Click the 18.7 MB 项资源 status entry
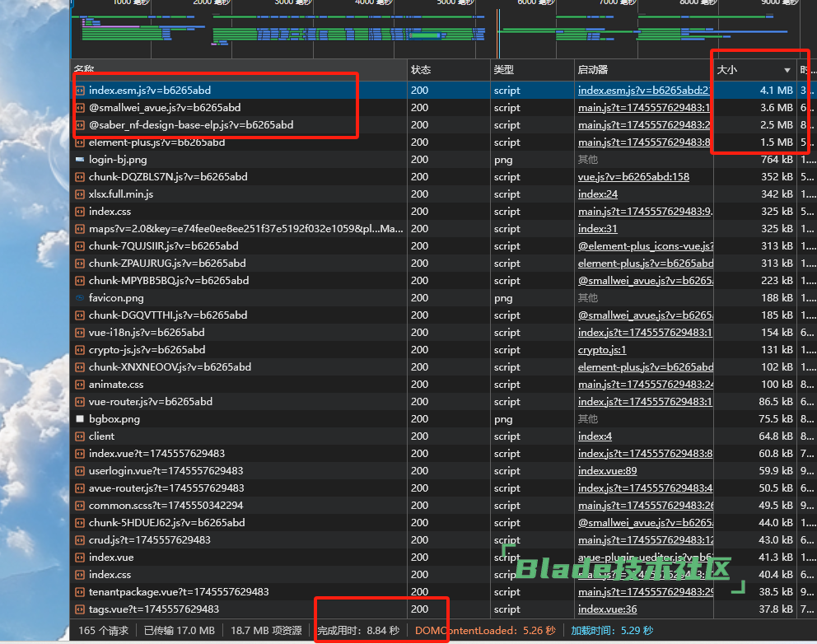Image resolution: width=817 pixels, height=644 pixels. coord(266,631)
